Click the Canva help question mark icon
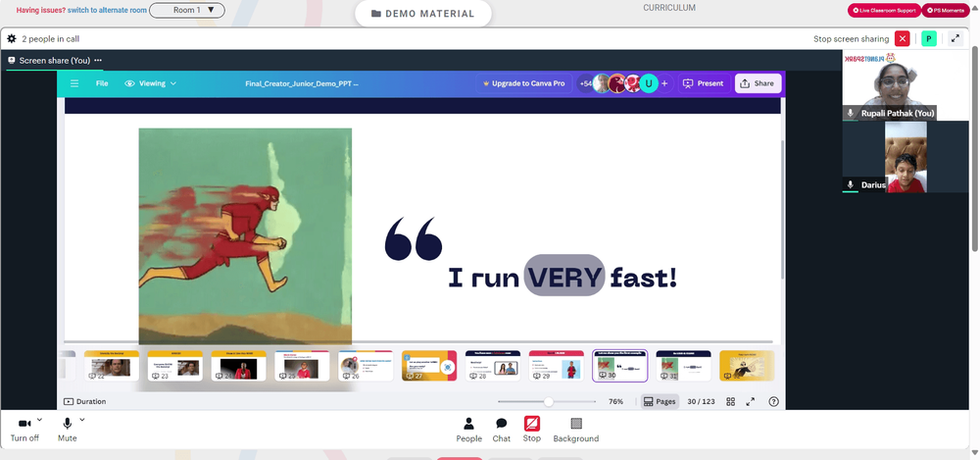Image resolution: width=980 pixels, height=460 pixels. 773,402
